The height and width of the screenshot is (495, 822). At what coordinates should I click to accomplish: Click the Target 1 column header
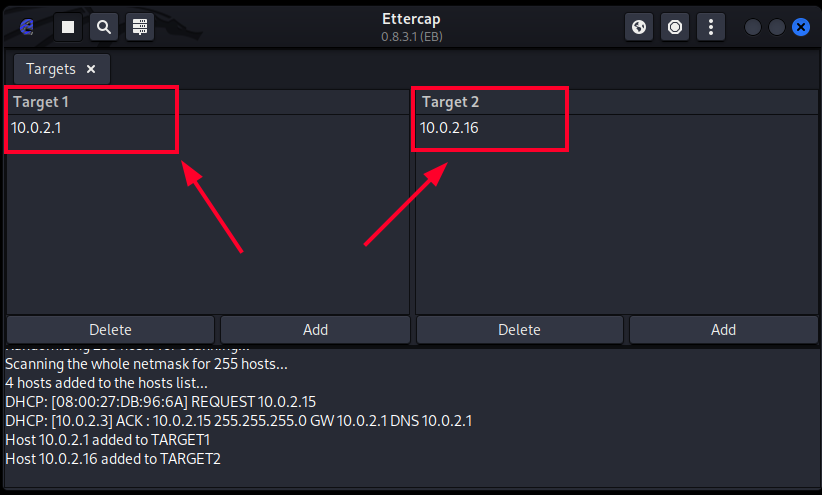pyautogui.click(x=41, y=102)
